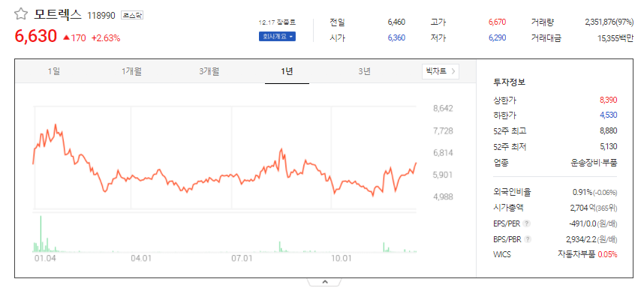The image size is (644, 291).
Task: Click the 4,988 price axis label
Action: [x=443, y=196]
